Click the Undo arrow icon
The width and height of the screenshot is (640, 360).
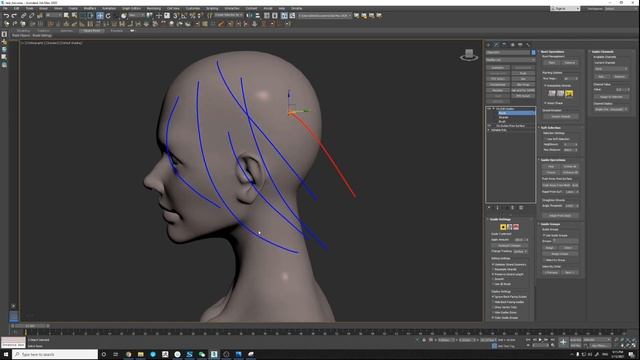click(x=6, y=16)
